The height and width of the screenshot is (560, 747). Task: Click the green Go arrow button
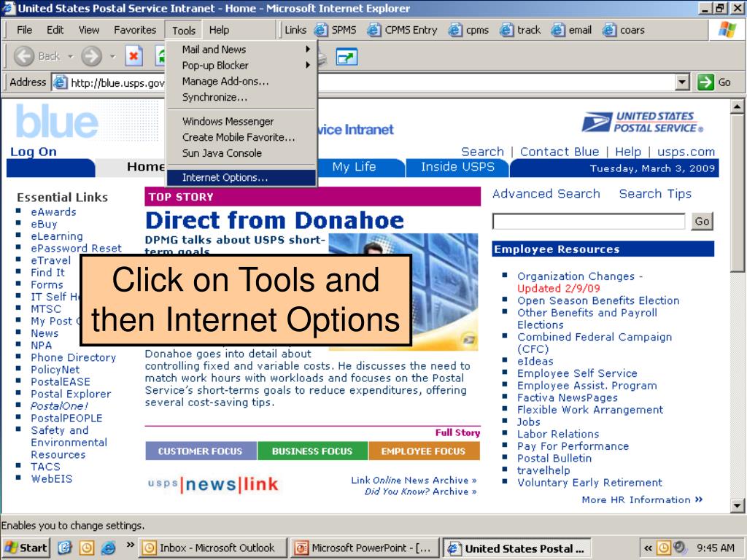pos(705,82)
